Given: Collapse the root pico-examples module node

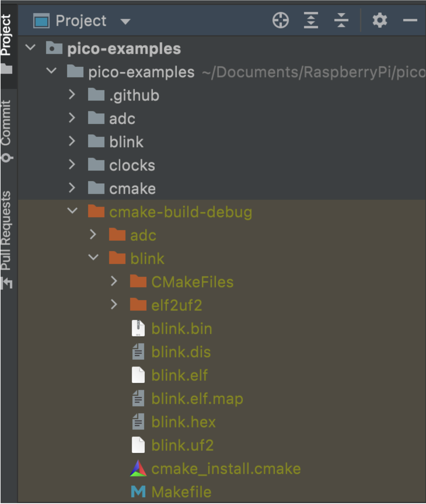Looking at the screenshot, I should (x=30, y=47).
